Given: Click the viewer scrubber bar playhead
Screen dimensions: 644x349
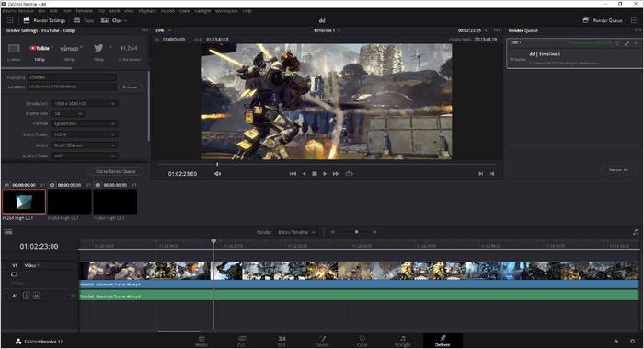Looking at the screenshot, I should click(217, 164).
